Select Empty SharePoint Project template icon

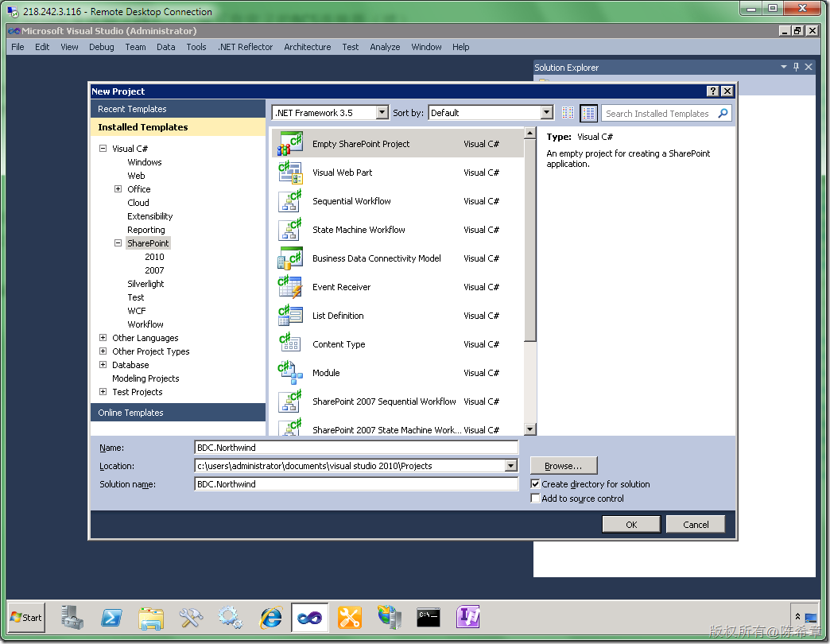[290, 143]
